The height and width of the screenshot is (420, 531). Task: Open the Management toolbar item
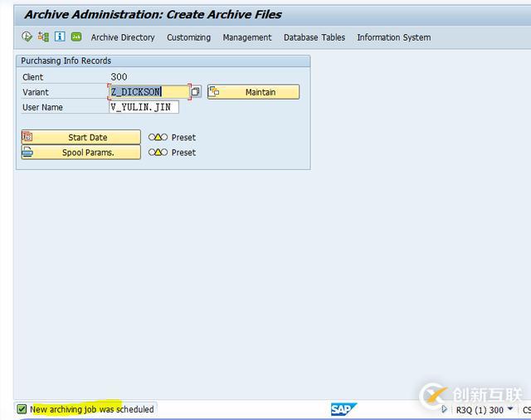[247, 37]
